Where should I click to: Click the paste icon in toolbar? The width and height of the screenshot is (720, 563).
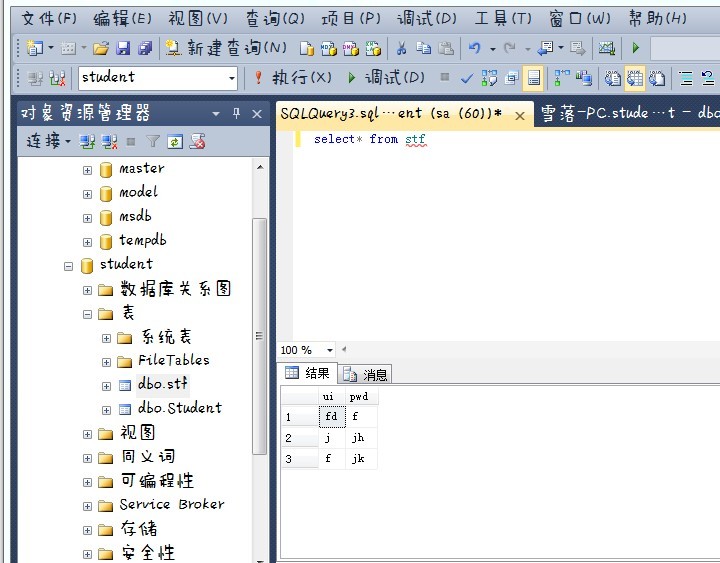click(x=445, y=48)
